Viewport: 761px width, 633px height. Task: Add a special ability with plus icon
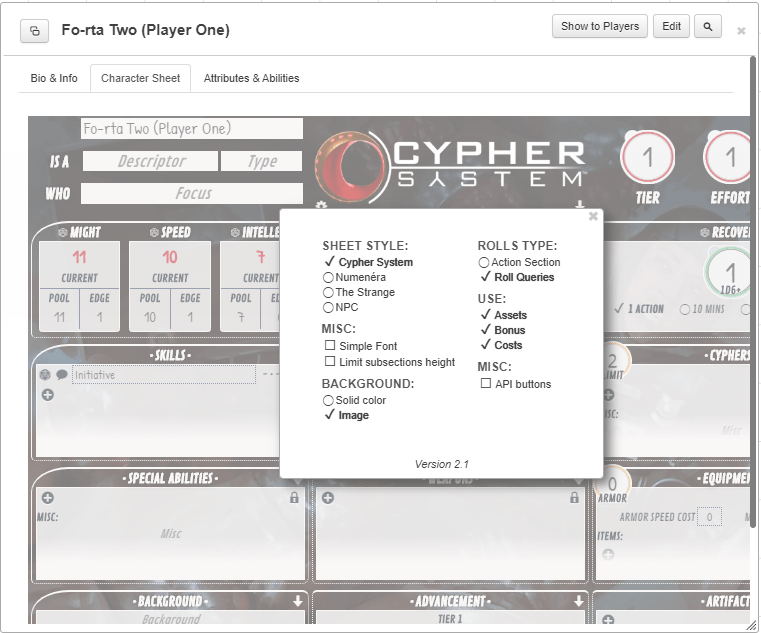click(x=47, y=498)
